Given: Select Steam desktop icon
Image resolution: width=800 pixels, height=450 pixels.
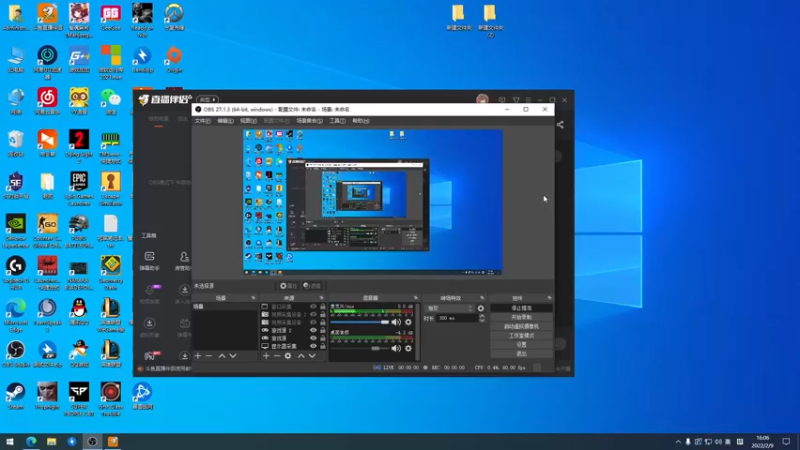Looking at the screenshot, I should click(x=16, y=396).
